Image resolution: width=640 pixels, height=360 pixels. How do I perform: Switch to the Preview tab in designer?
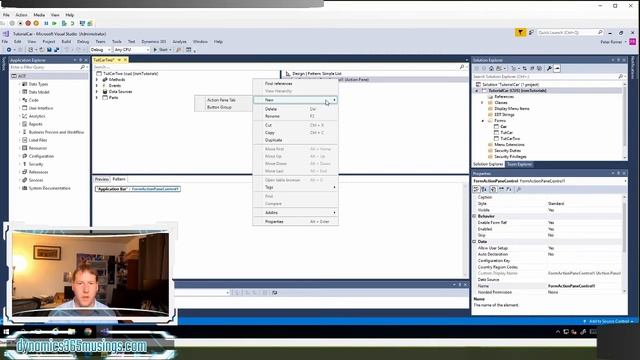(x=102, y=179)
